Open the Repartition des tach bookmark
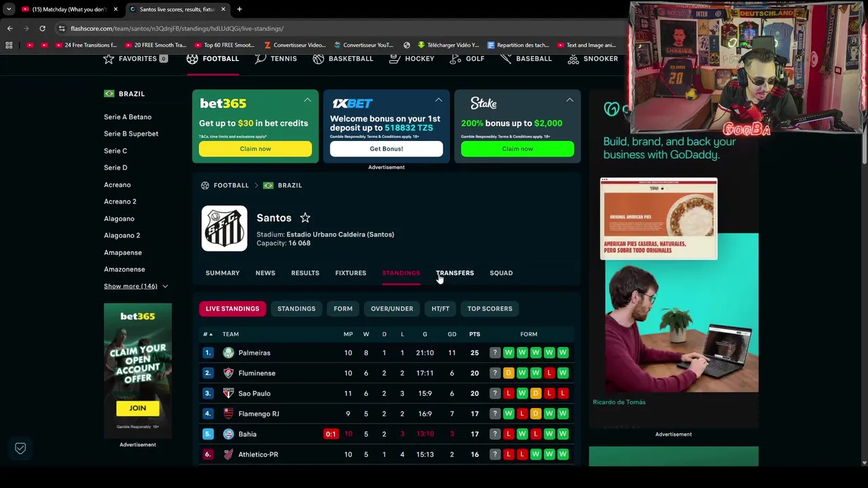Screen dimensions: 868x488 pyautogui.click(x=518, y=45)
